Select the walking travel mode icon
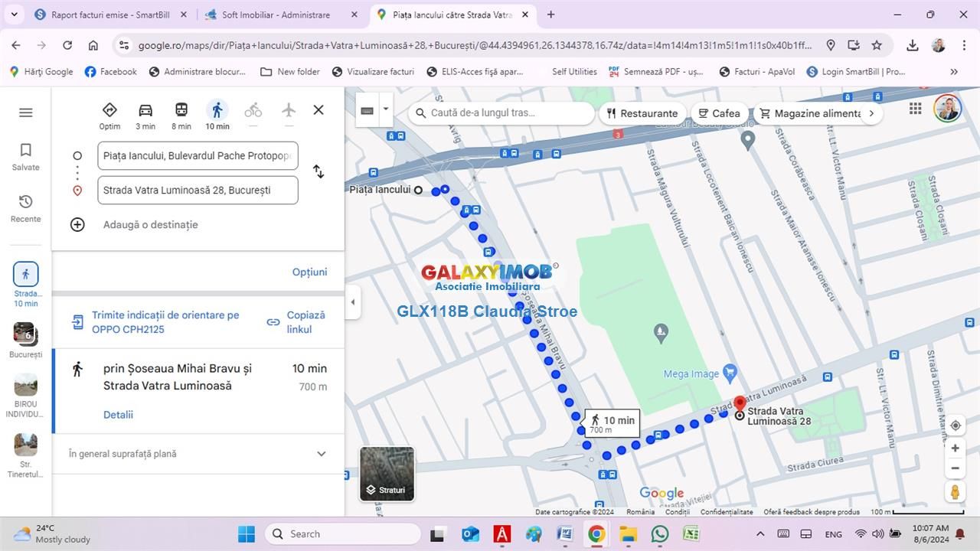 (217, 111)
